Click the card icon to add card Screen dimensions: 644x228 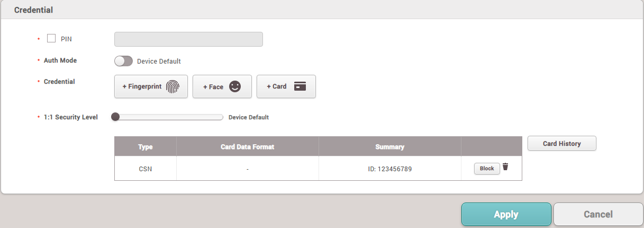[x=300, y=86]
